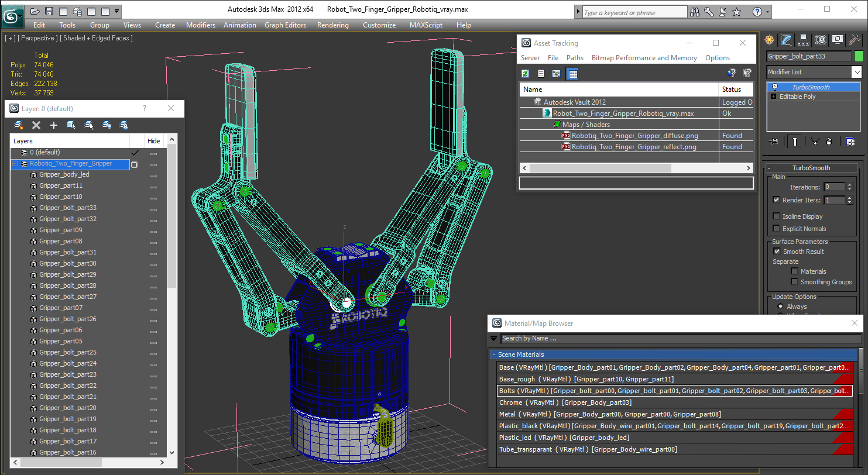The height and width of the screenshot is (475, 868).
Task: Click Configure Modifier Sets icon
Action: coord(850,141)
